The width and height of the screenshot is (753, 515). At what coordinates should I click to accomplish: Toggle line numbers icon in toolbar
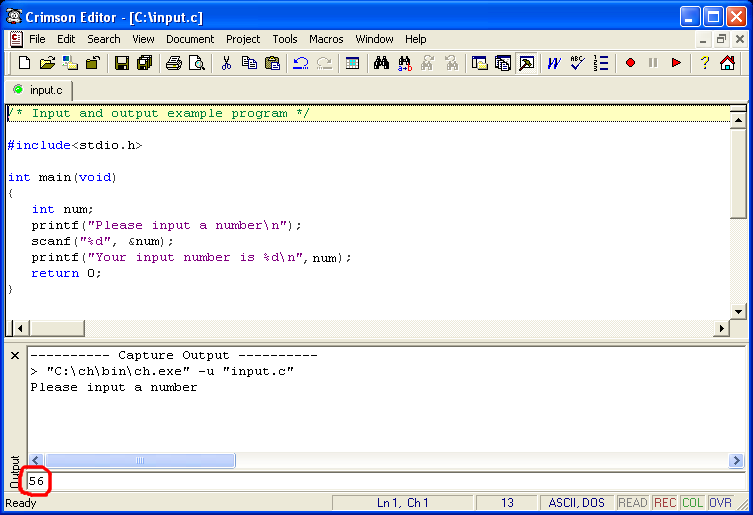tap(600, 63)
